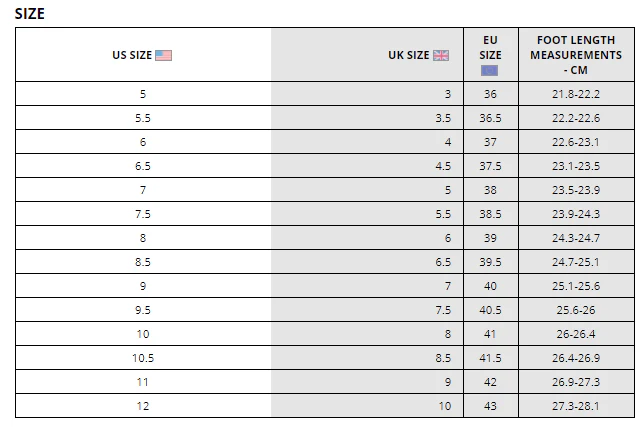Click foot length 27.3-28.1 cell
Viewport: 640px width, 427px height.
coord(575,406)
